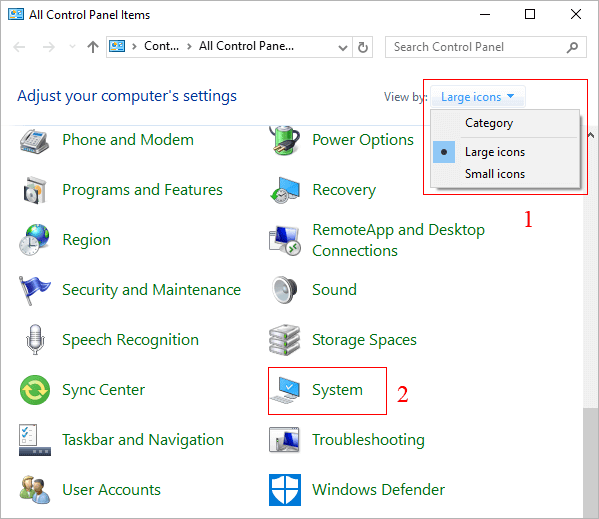
Task: Click the scrollbar up arrow
Action: pos(591,135)
